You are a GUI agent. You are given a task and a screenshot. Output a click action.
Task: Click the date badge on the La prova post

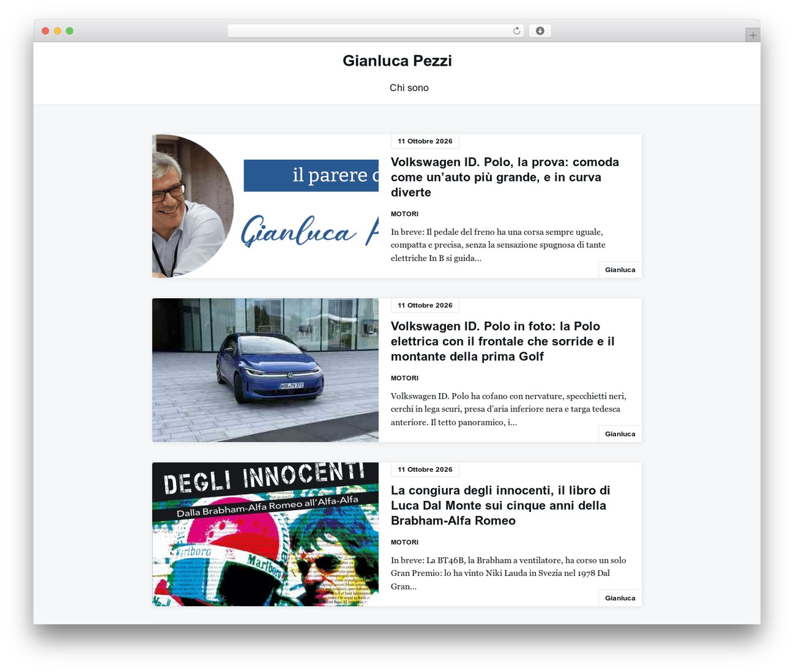(x=425, y=141)
